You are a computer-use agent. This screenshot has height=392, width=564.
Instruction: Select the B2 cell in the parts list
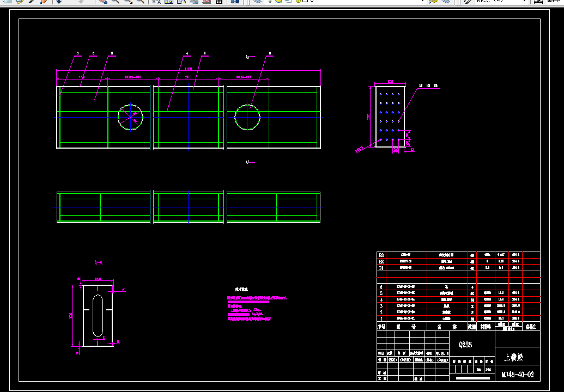381,261
